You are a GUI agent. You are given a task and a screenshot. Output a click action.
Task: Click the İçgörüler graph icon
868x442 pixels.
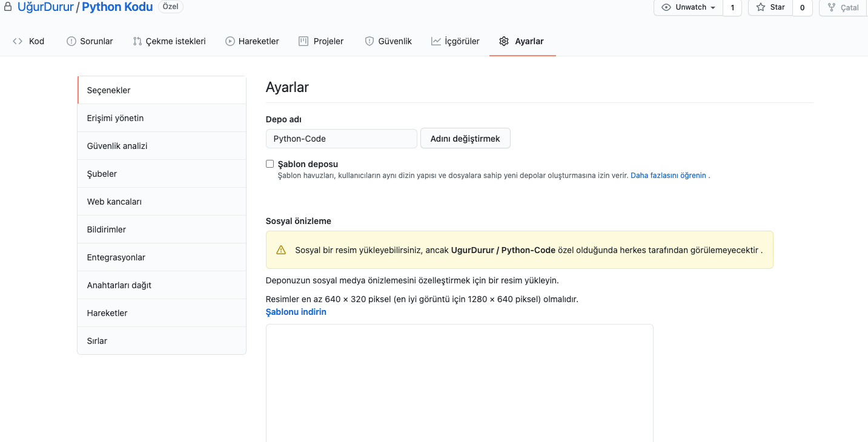[436, 41]
